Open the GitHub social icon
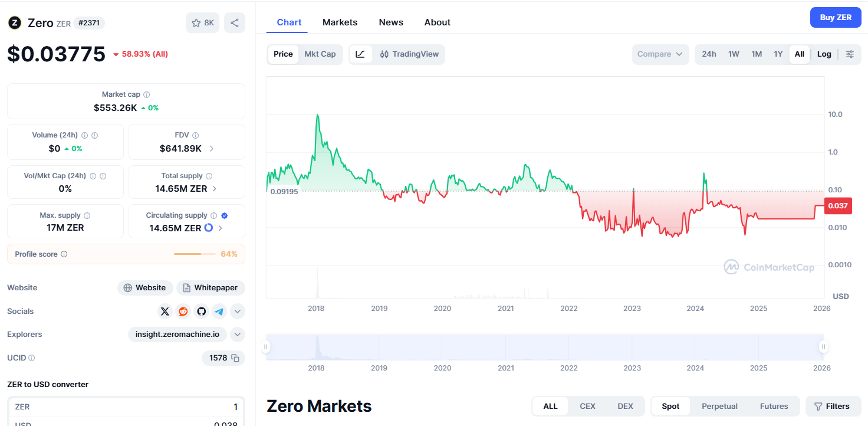Viewport: 868px width, 426px height. 202,312
